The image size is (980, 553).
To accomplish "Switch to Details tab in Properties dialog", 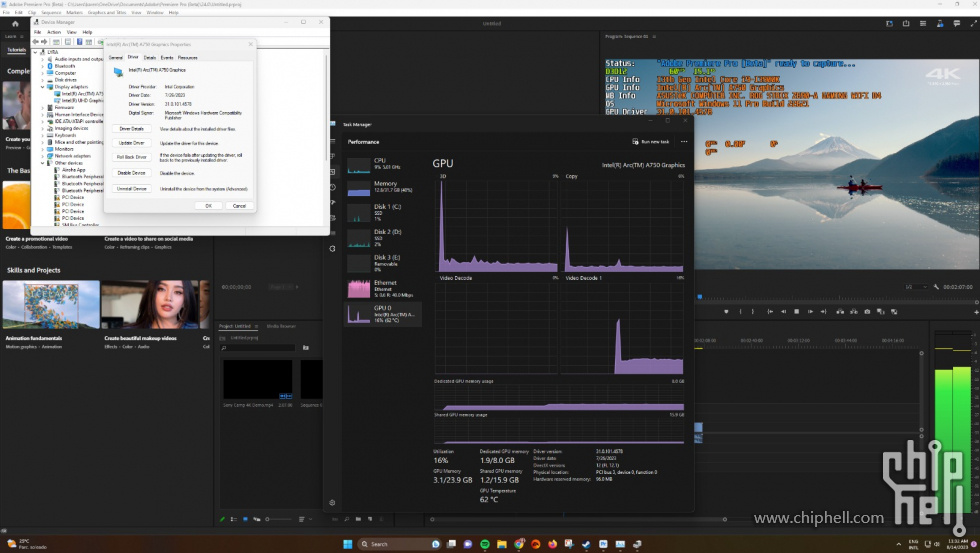I will pos(149,57).
